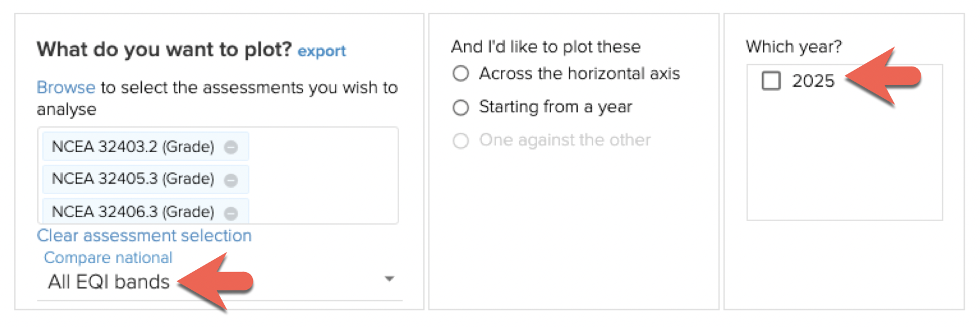Click the Compare national field label
The width and height of the screenshot is (980, 327).
click(x=108, y=258)
